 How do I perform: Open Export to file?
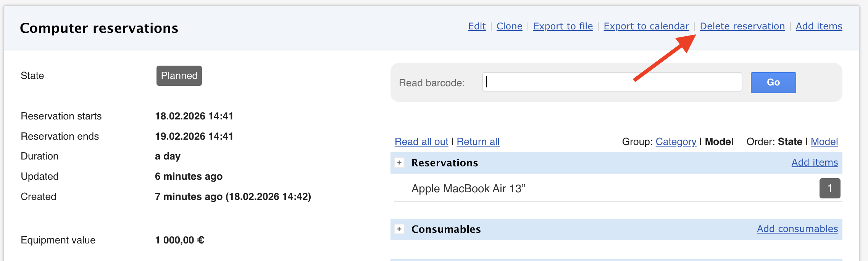[x=563, y=26]
